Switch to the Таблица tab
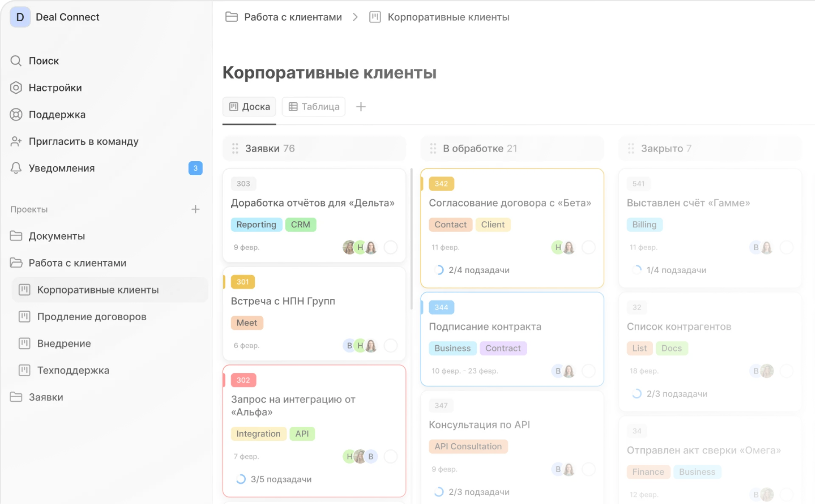Image resolution: width=815 pixels, height=504 pixels. [x=314, y=106]
